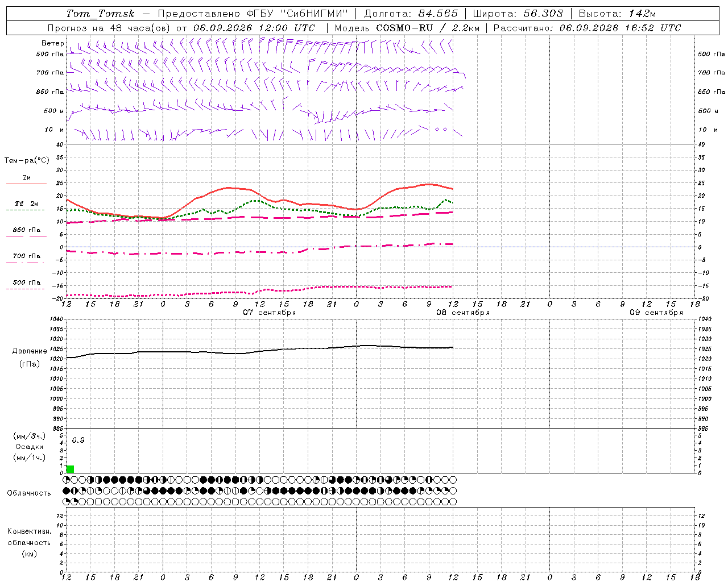Click the Конвективн. облачность label
Screen dimensions: 728x582
(29, 542)
